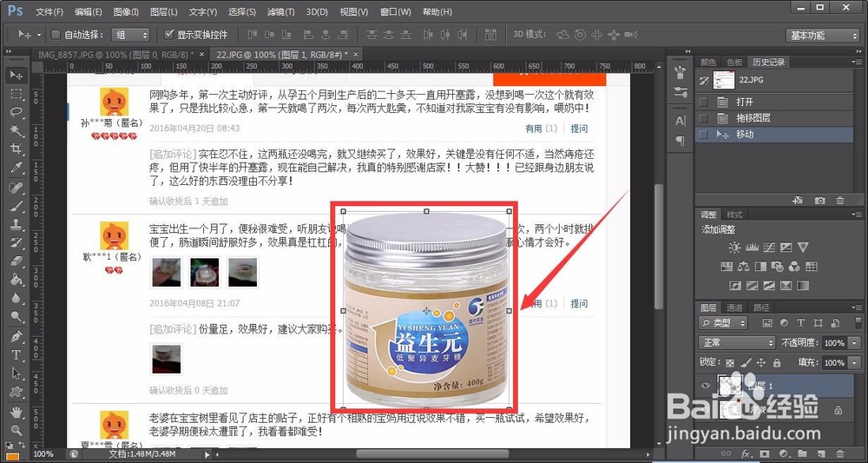Select the 打开 history state
The image size is (868, 463).
[774, 103]
